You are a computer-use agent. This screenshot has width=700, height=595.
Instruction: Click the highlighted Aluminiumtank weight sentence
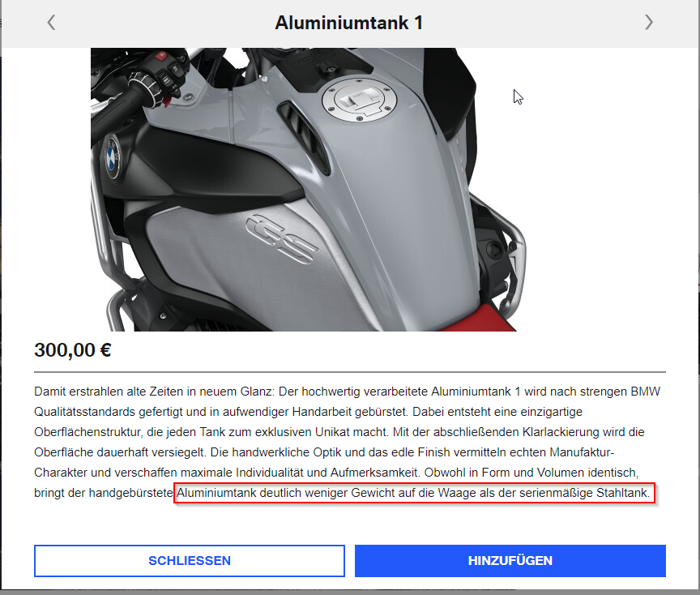[414, 493]
